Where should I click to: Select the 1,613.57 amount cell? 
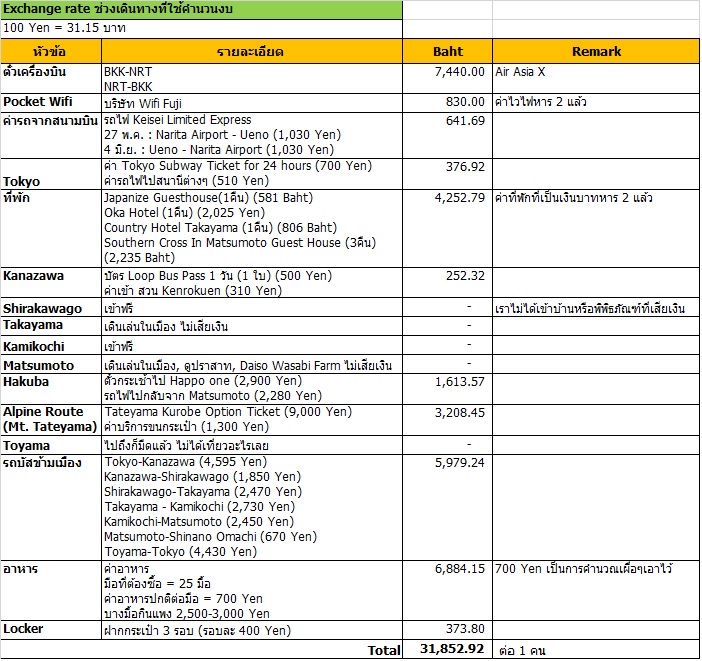pyautogui.click(x=447, y=389)
